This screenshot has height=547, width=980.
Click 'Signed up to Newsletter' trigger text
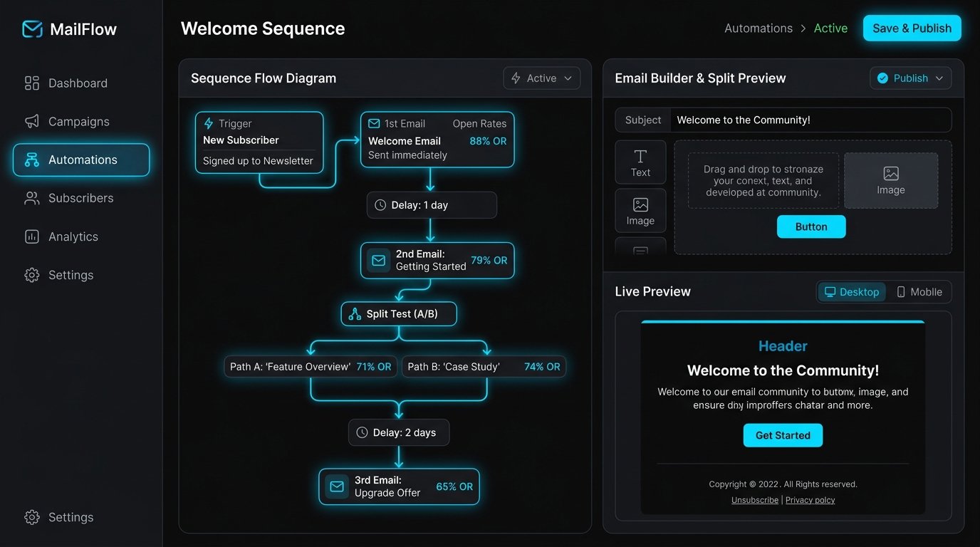pyautogui.click(x=258, y=161)
